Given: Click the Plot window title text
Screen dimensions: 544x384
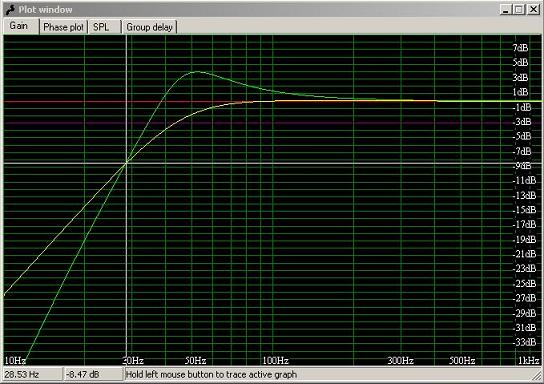Looking at the screenshot, I should pos(45,10).
